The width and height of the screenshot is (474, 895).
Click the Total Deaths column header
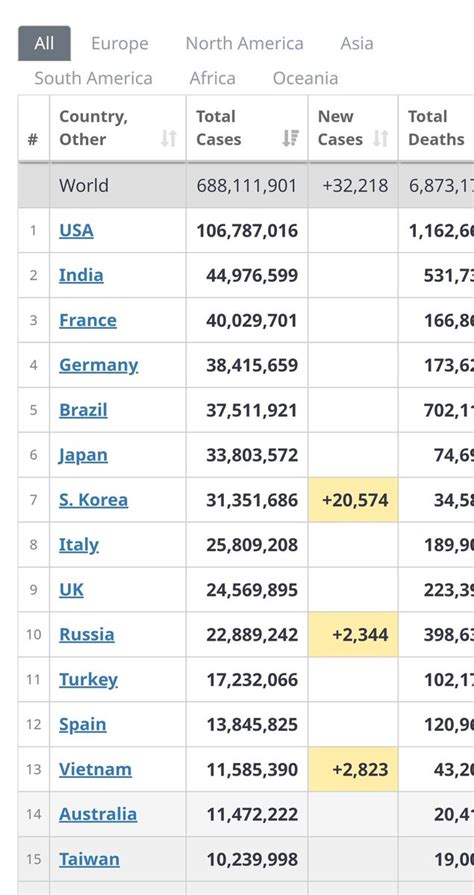[x=436, y=128]
